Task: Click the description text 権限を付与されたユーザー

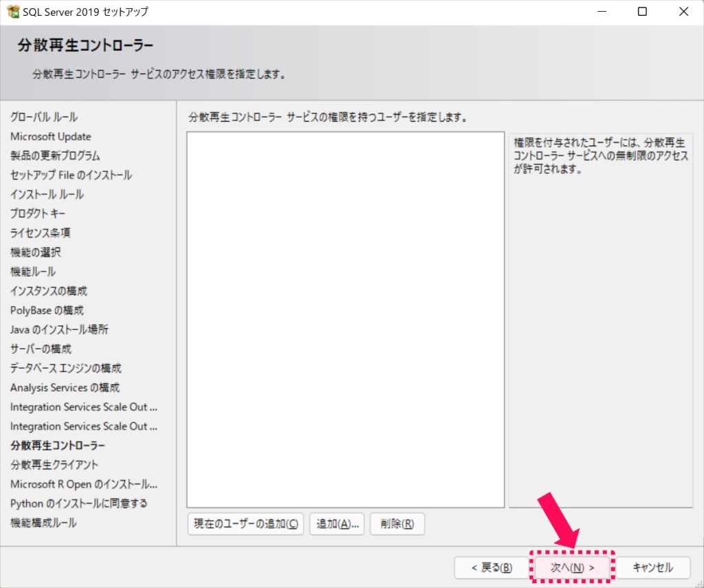Action: coord(601,156)
